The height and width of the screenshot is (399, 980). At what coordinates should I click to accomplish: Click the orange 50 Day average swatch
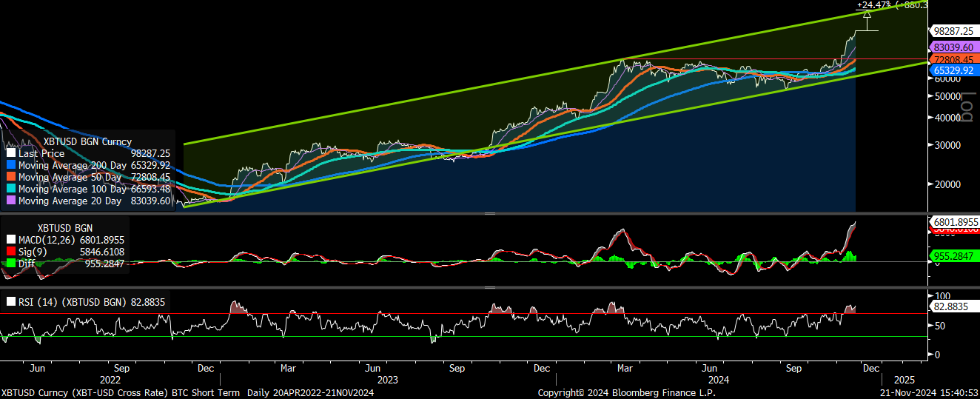click(10, 177)
